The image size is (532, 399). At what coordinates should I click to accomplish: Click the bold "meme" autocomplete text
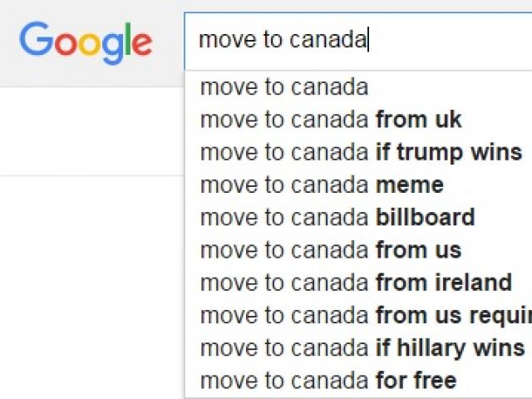pyautogui.click(x=410, y=185)
